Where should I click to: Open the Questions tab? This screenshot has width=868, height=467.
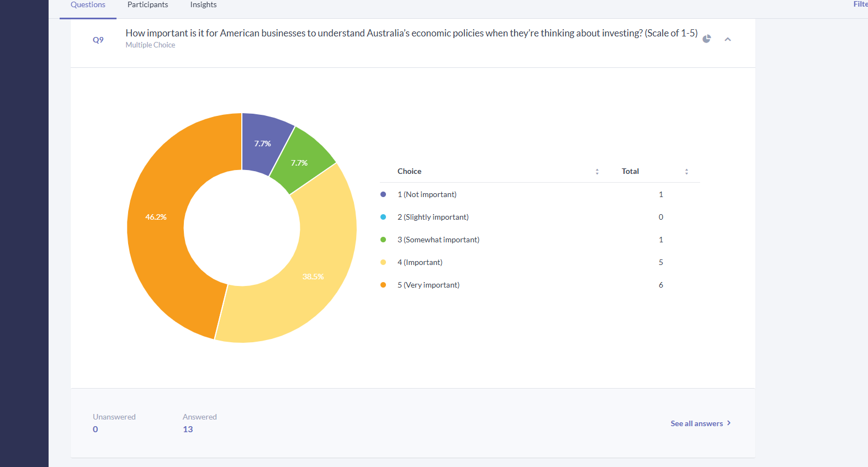(88, 5)
